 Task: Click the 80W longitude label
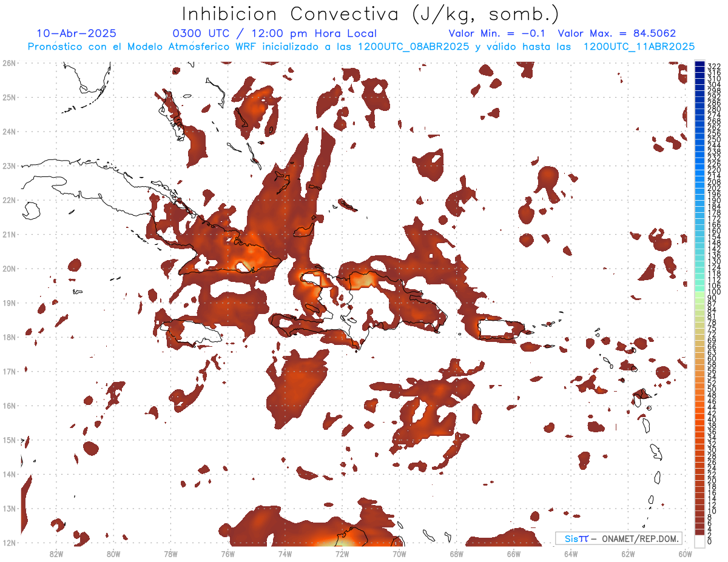coord(113,554)
